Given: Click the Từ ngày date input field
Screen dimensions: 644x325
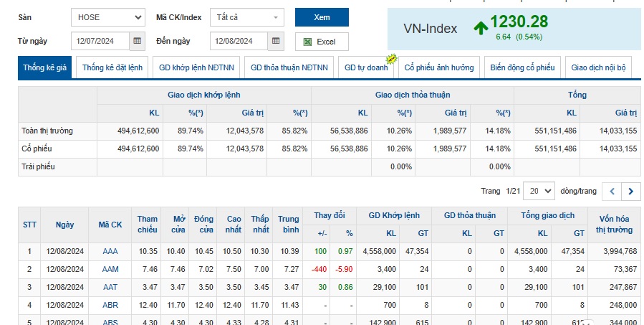Looking at the screenshot, I should pyautogui.click(x=100, y=42).
